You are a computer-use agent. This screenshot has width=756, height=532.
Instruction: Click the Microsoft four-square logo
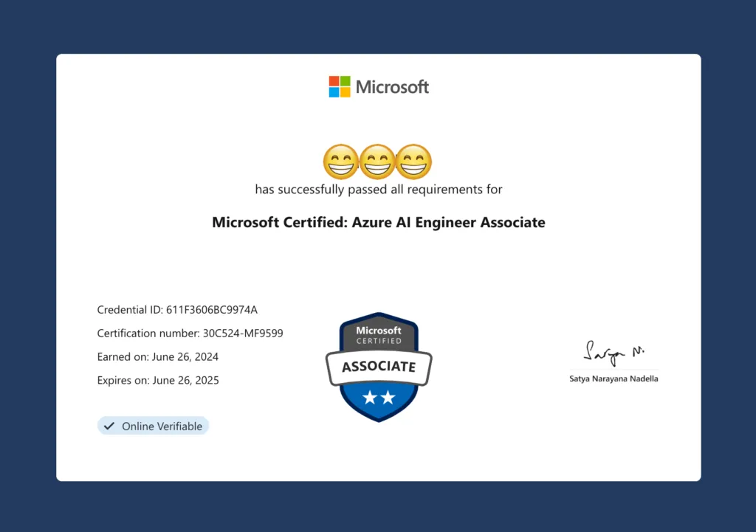click(x=339, y=86)
